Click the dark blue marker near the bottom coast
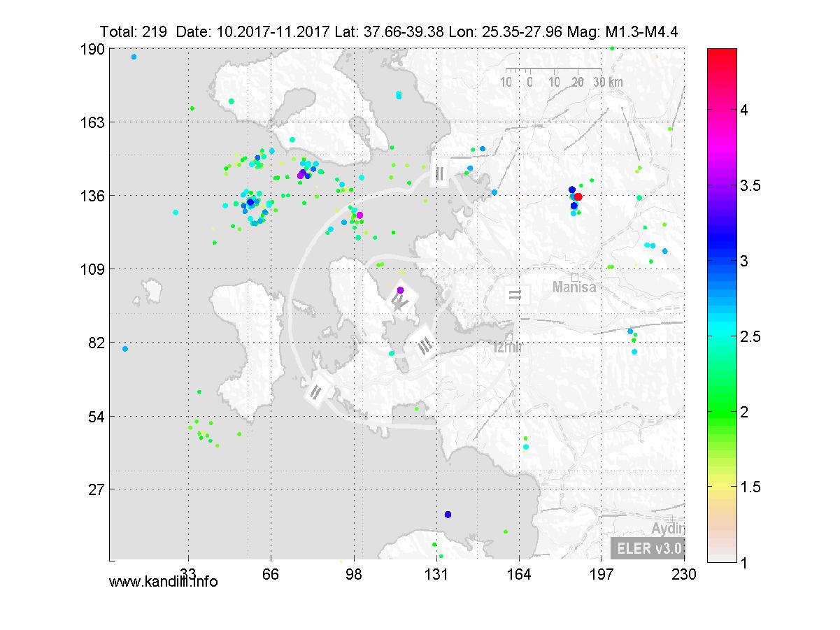840x630 pixels. 448,515
